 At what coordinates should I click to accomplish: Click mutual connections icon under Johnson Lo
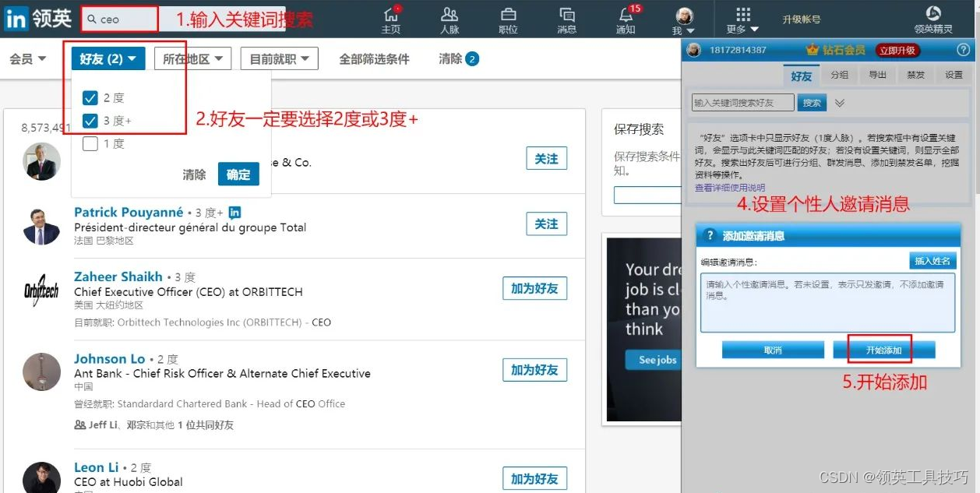(79, 425)
